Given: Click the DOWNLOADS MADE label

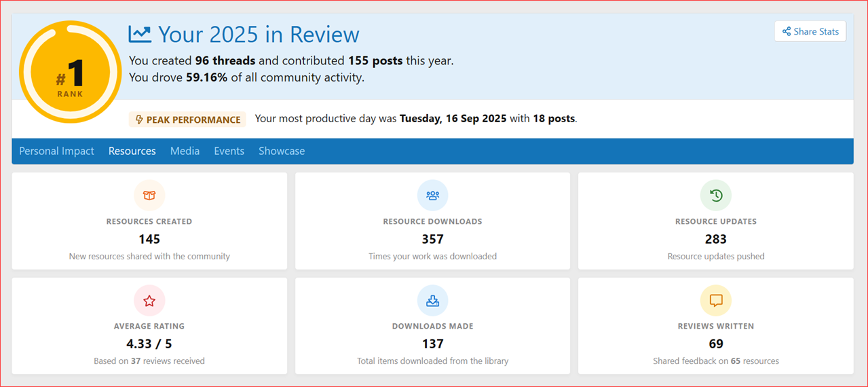Looking at the screenshot, I should coord(432,326).
